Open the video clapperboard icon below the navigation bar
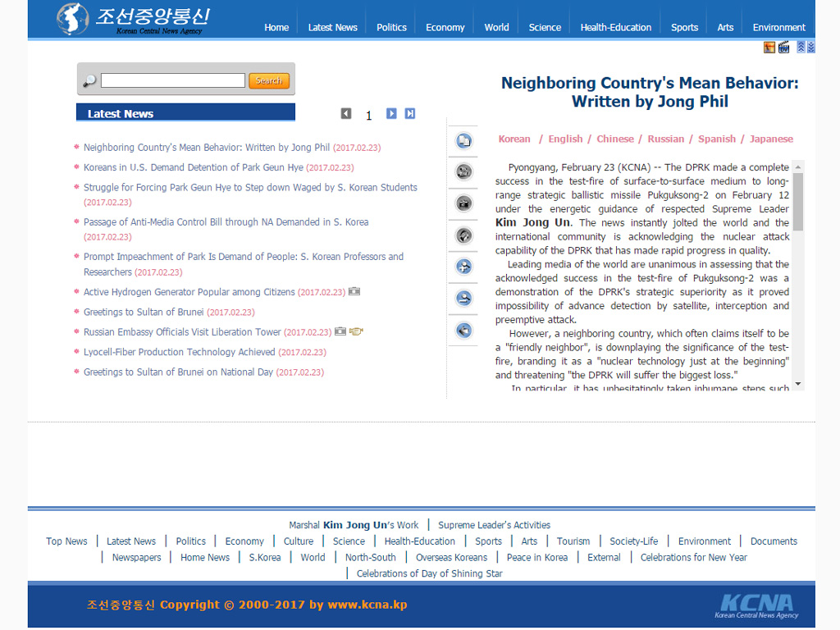This screenshot has width=840, height=630. coord(783,48)
